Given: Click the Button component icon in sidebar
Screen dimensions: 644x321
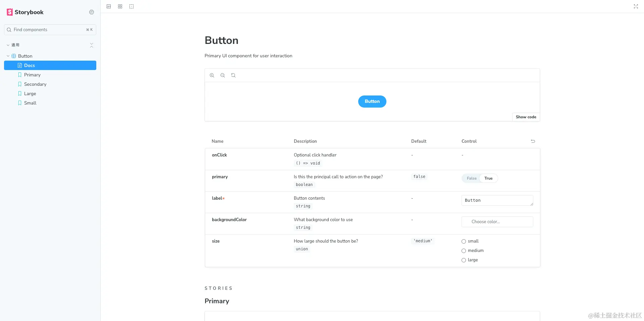Looking at the screenshot, I should (14, 56).
